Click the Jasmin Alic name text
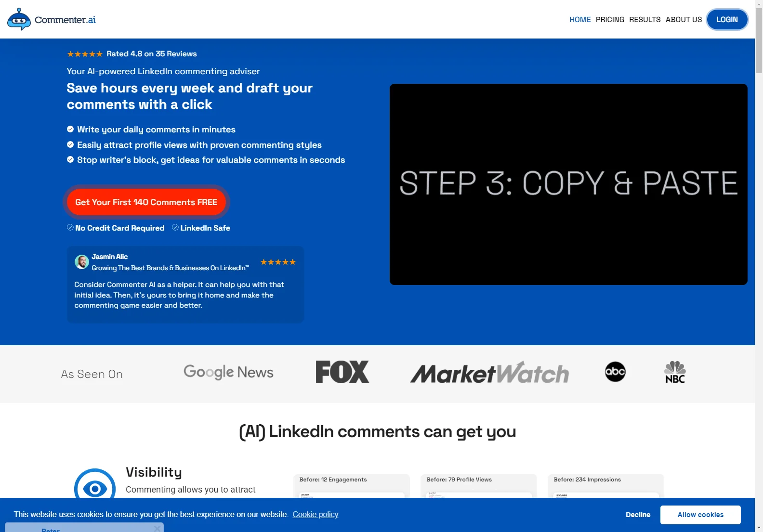Image resolution: width=763 pixels, height=532 pixels. coord(110,257)
